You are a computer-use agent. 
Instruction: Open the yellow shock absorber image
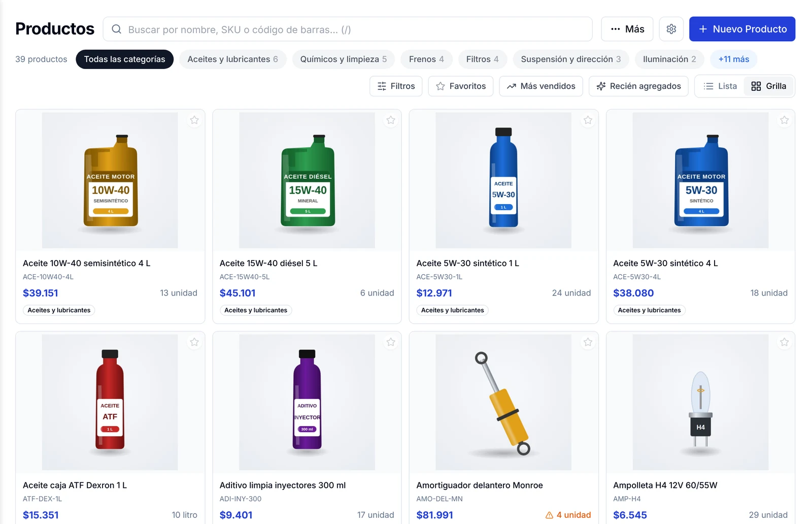tap(503, 402)
